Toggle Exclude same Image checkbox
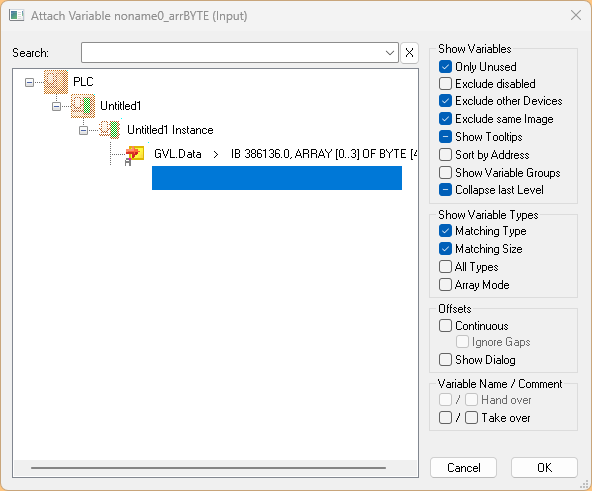 [446, 119]
